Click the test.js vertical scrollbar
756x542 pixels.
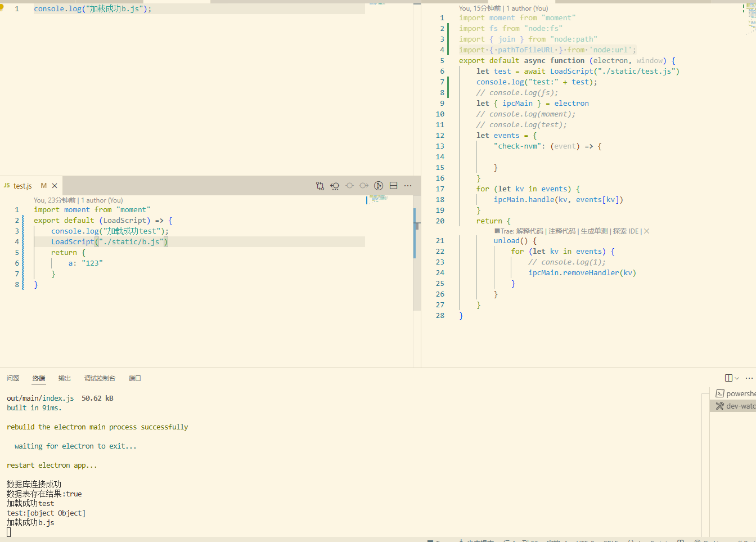[x=417, y=253]
